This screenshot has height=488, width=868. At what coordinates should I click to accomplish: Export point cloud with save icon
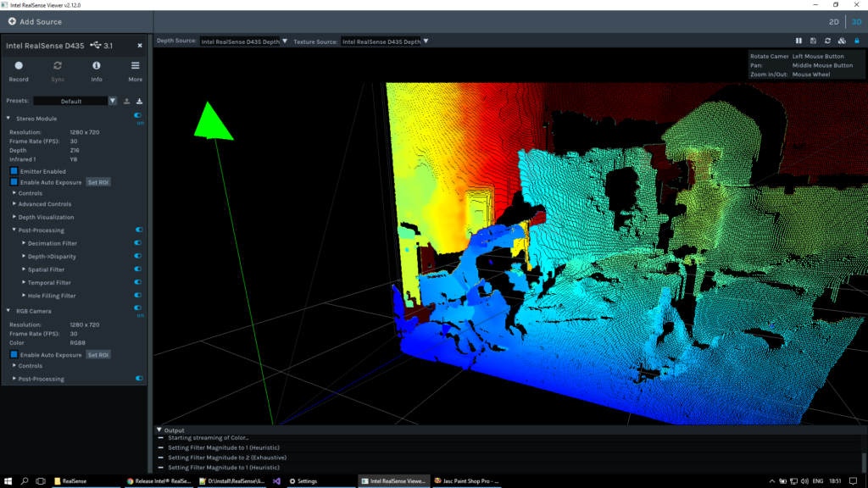pyautogui.click(x=813, y=41)
